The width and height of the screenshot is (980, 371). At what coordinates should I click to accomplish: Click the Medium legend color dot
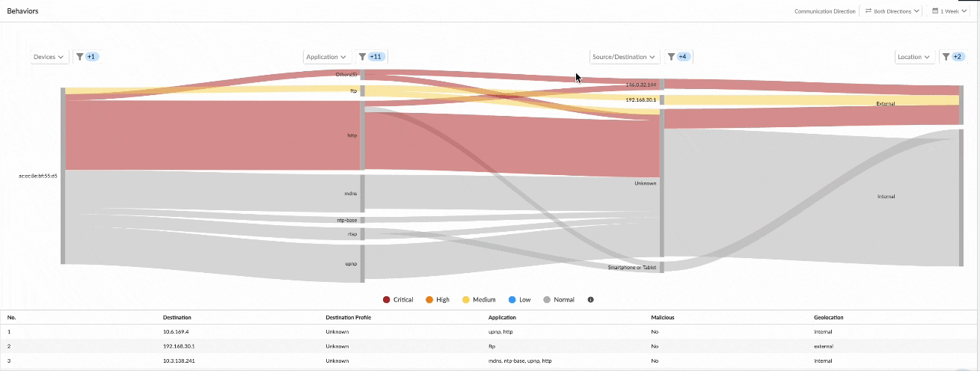pyautogui.click(x=467, y=300)
